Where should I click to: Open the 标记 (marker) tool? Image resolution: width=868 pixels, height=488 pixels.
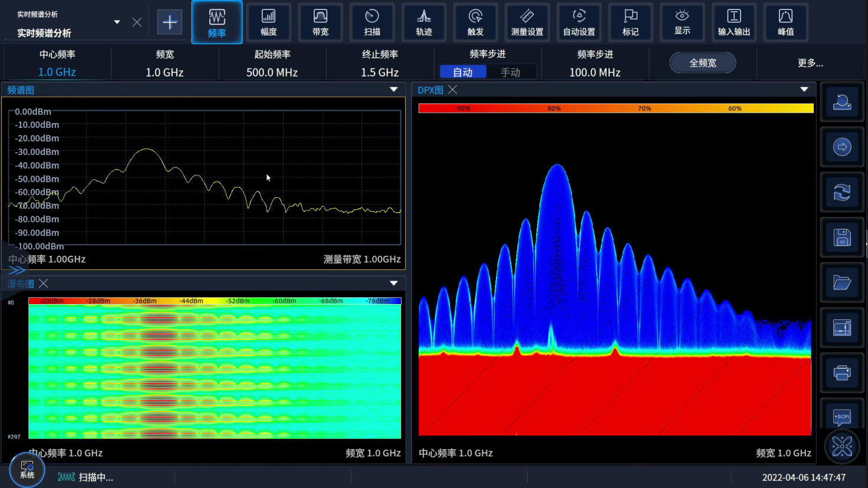(630, 22)
